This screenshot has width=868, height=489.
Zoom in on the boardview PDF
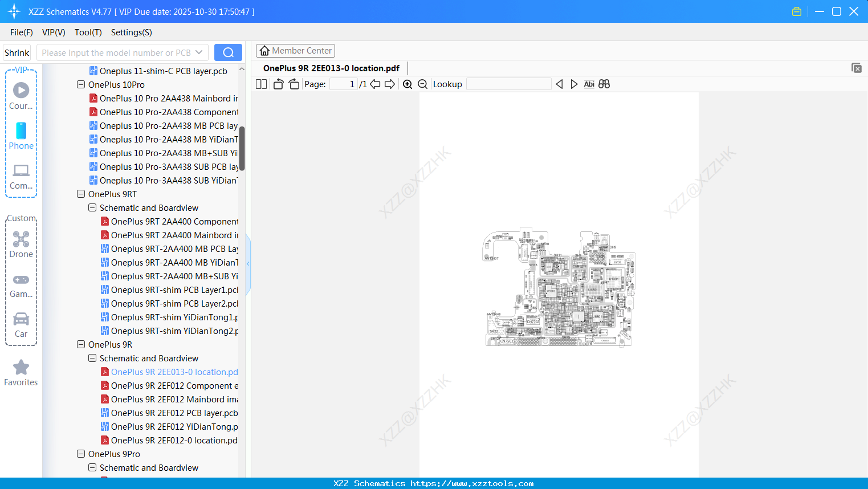point(407,84)
